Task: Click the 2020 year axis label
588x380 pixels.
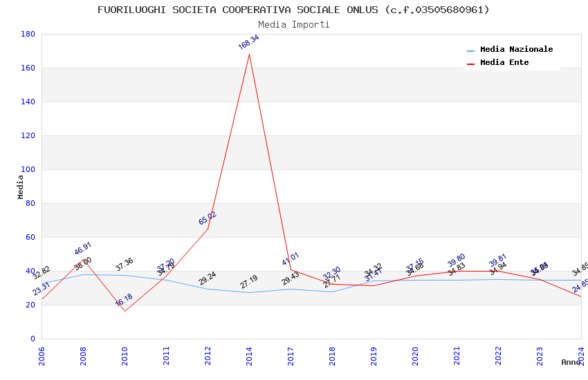Action: pyautogui.click(x=415, y=356)
